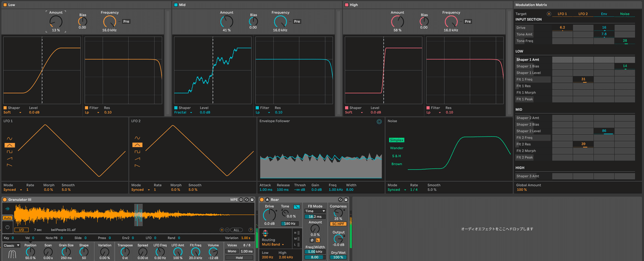Click the Auto button in Granulator
The width and height of the screenshot is (644, 261).
pyautogui.click(x=8, y=218)
